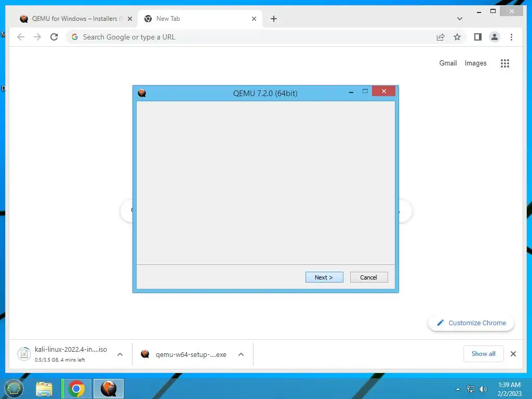Go forward in Chrome
The width and height of the screenshot is (532, 399).
coord(37,37)
